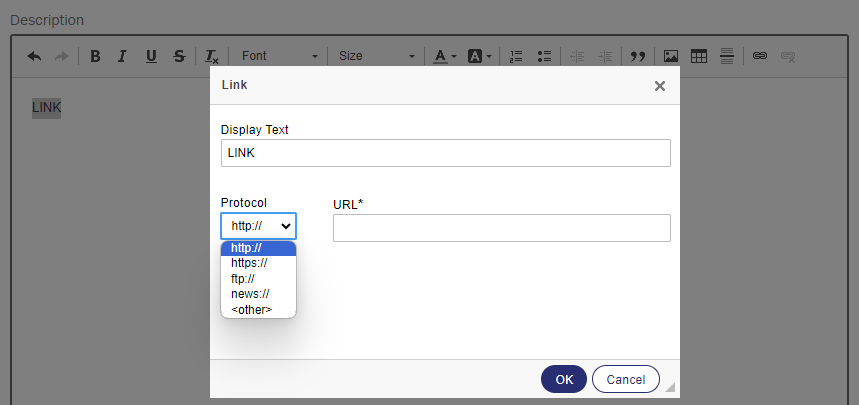859x405 pixels.
Task: Insert a numbered list
Action: tap(516, 56)
